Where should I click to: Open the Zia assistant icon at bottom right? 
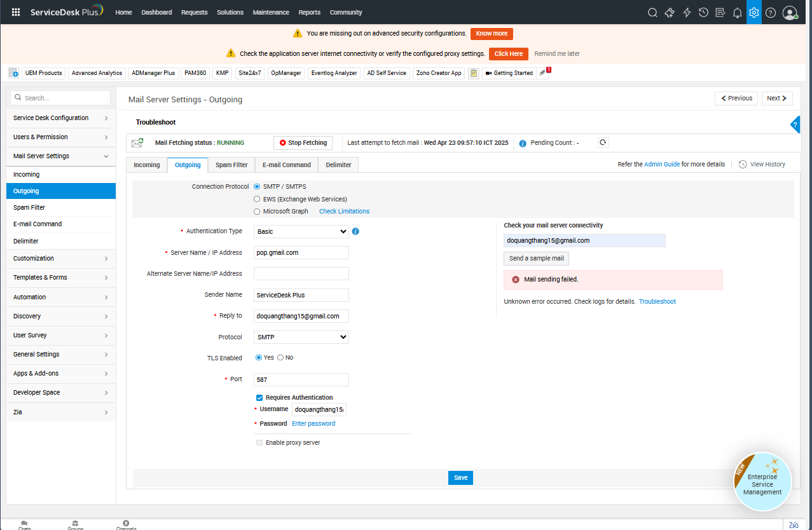tap(794, 525)
